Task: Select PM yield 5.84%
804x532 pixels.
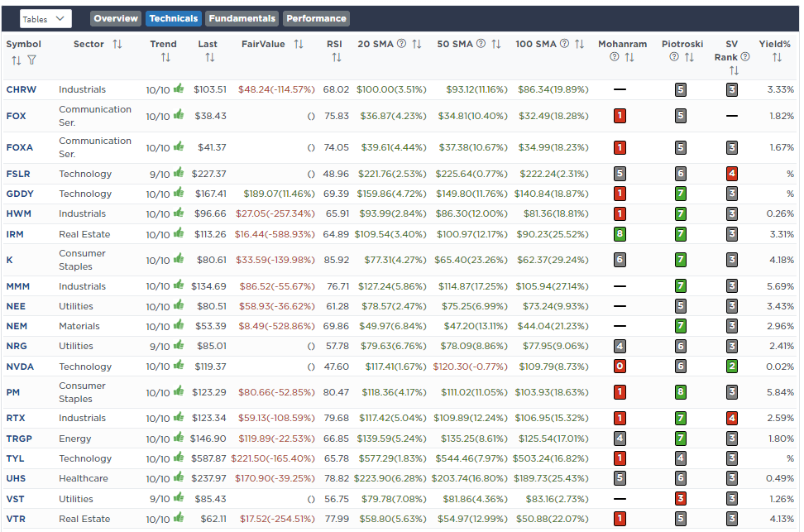Action: (x=780, y=392)
